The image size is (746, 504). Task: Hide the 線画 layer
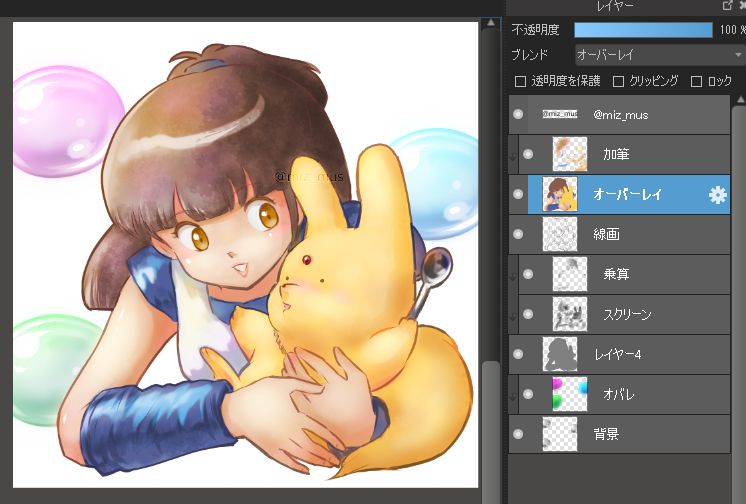point(518,234)
